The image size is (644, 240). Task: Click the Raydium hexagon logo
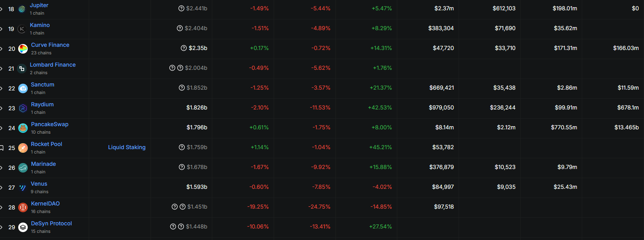23,108
